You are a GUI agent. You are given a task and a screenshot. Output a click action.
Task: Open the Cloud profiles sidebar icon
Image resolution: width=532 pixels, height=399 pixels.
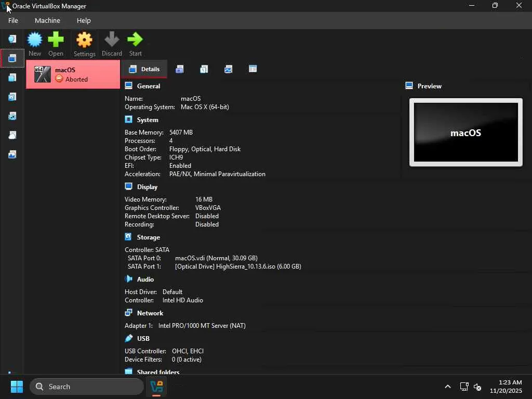pos(12,136)
